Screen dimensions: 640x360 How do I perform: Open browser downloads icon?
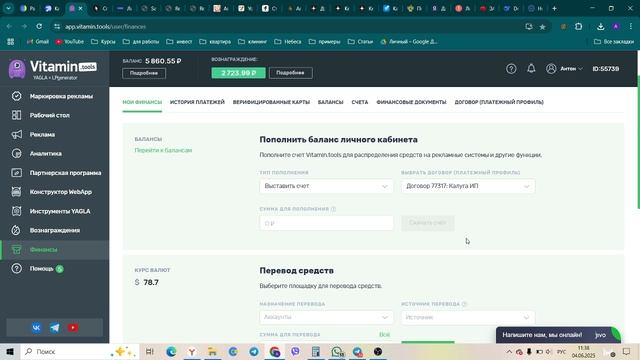pyautogui.click(x=600, y=27)
